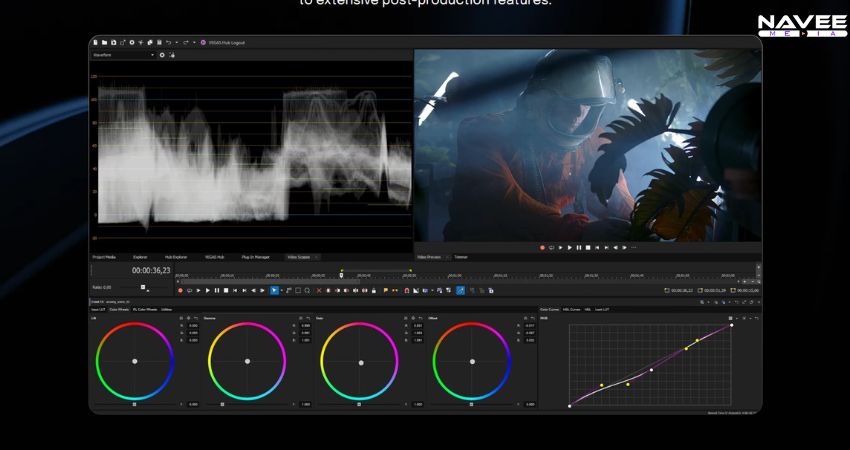Click center of Gamma color wheel

pyautogui.click(x=247, y=361)
